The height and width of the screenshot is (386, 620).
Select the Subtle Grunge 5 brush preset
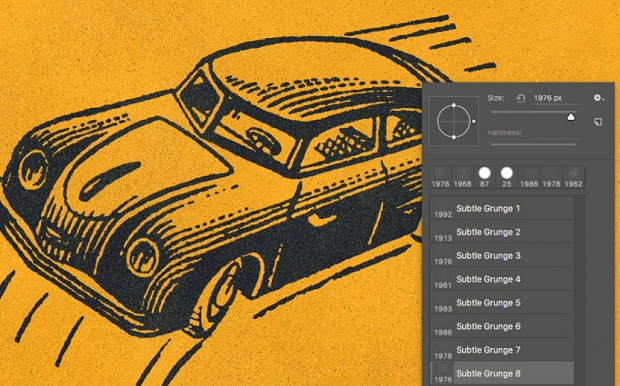pyautogui.click(x=502, y=302)
